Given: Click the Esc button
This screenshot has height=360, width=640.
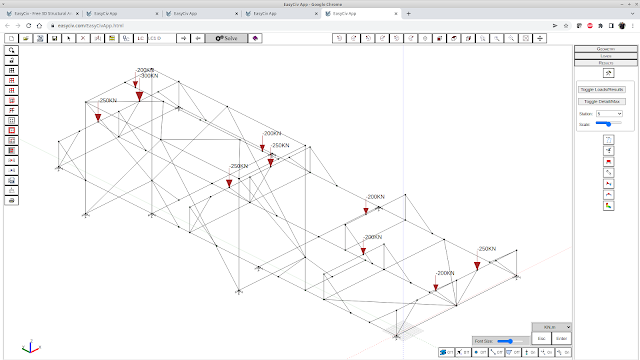Looking at the screenshot, I should [x=541, y=338].
